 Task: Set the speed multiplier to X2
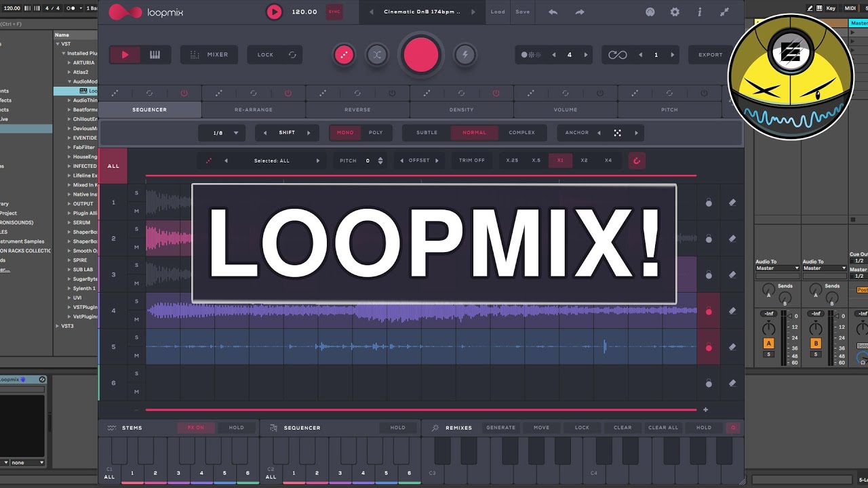[585, 161]
